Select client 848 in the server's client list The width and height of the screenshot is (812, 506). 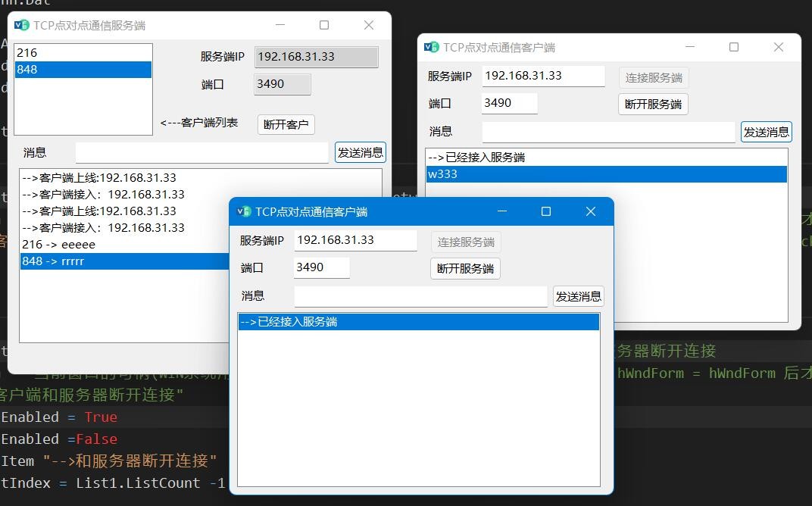[83, 70]
